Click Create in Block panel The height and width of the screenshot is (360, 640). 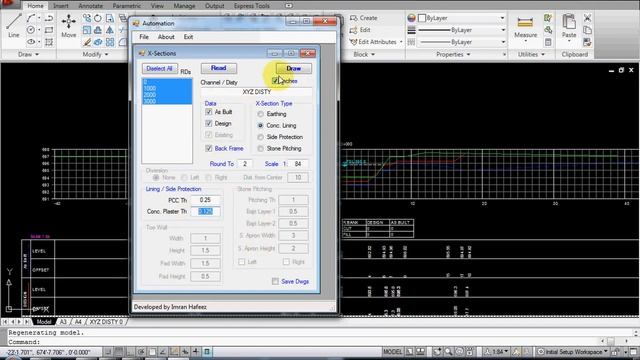click(364, 18)
